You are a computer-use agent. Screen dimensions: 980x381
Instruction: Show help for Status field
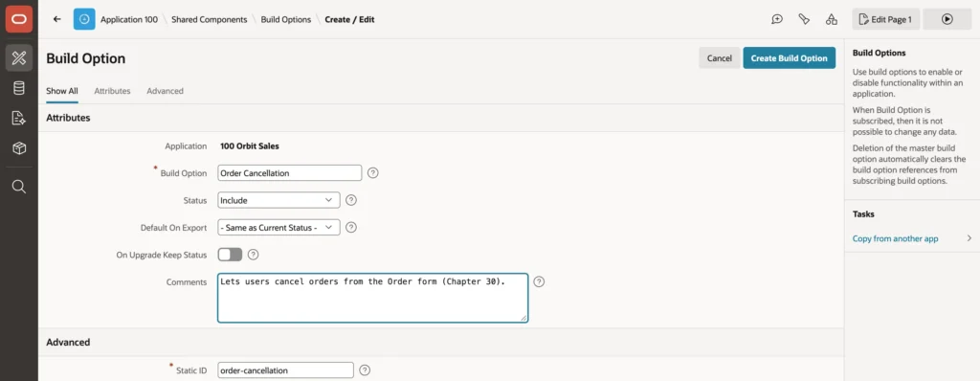pos(351,200)
